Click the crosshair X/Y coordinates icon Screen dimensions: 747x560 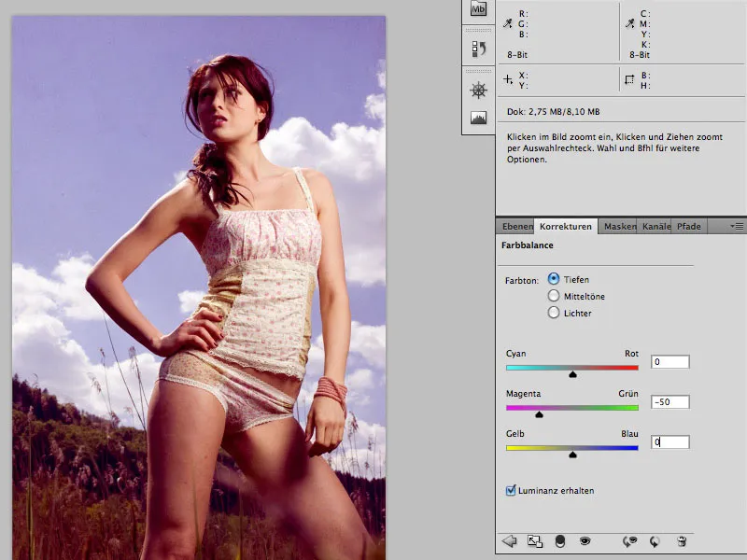[x=508, y=79]
